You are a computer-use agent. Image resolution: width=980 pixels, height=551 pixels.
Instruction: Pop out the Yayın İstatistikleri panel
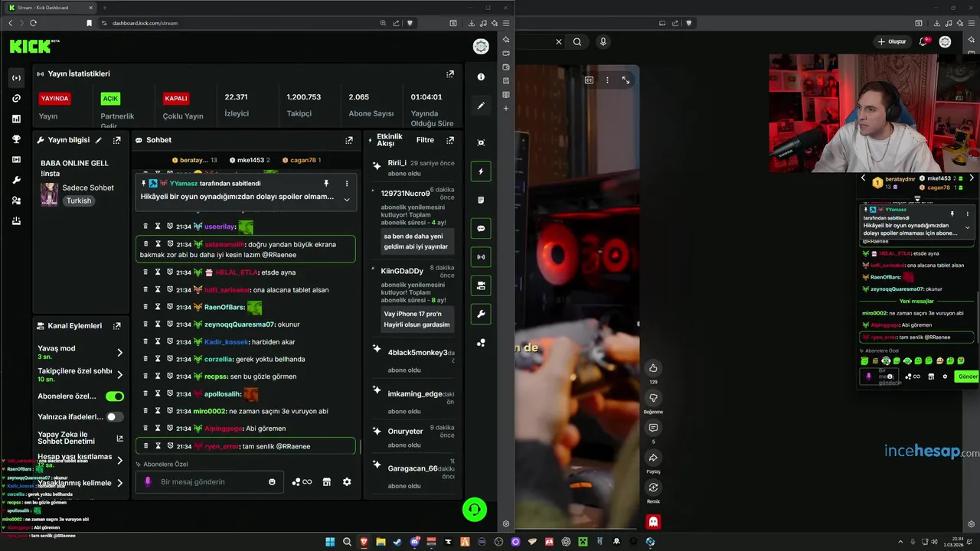coord(450,74)
